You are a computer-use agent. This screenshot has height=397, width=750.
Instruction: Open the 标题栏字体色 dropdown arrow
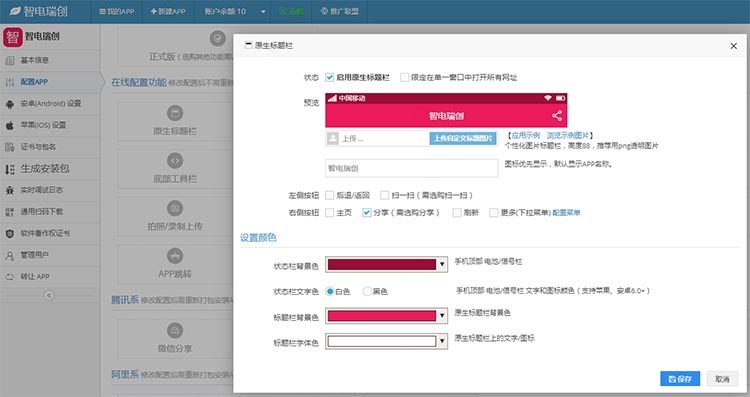point(442,341)
